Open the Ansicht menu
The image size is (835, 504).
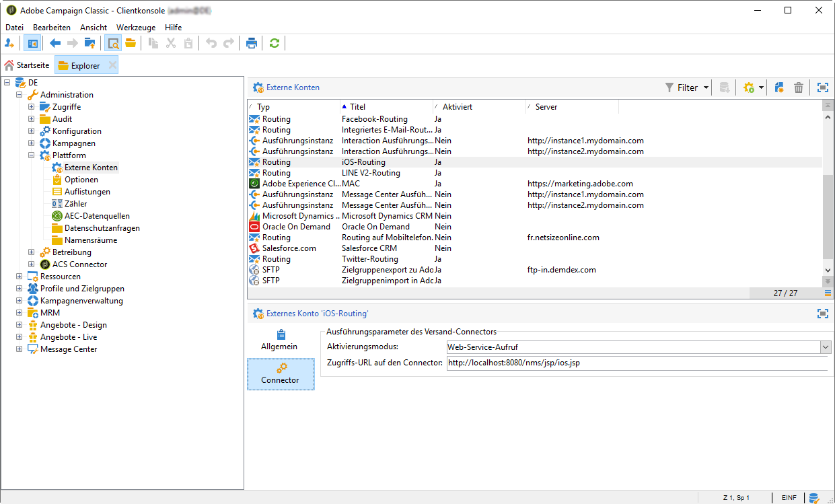click(x=94, y=28)
